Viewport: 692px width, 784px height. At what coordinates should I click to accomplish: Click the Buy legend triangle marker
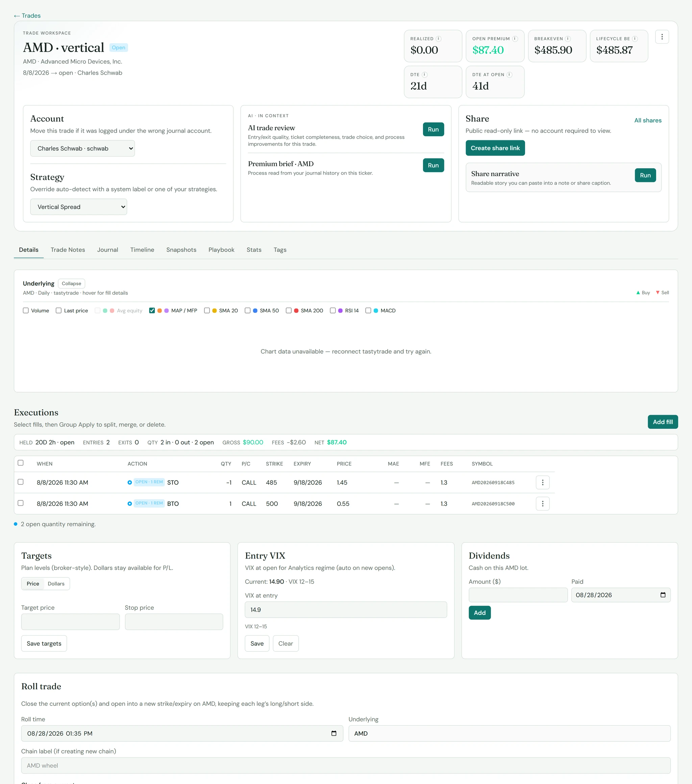(638, 293)
